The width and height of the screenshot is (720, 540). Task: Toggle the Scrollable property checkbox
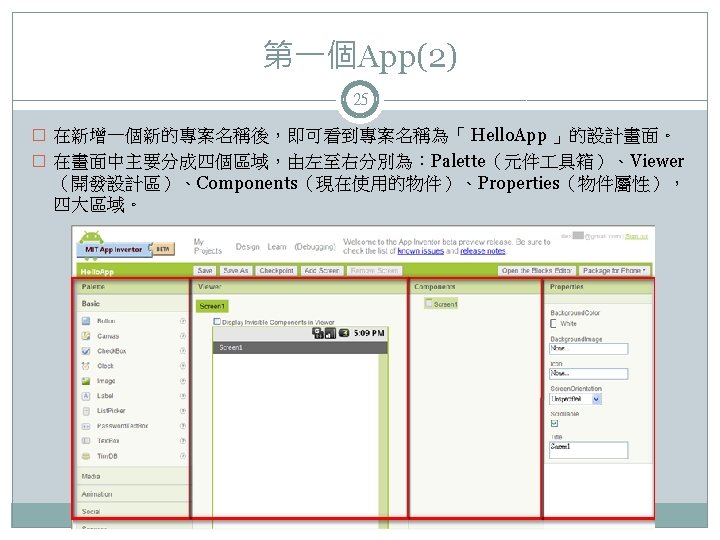pos(554,423)
